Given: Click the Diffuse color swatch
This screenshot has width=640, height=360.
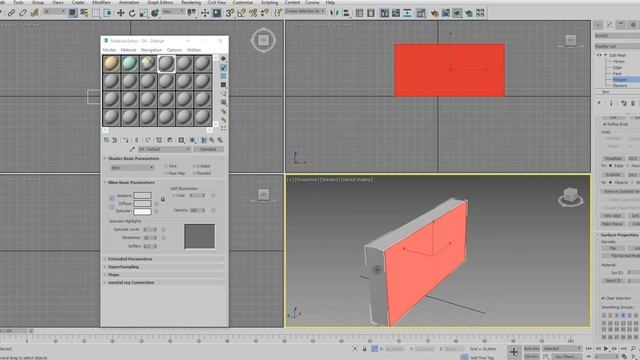Looking at the screenshot, I should coord(142,203).
